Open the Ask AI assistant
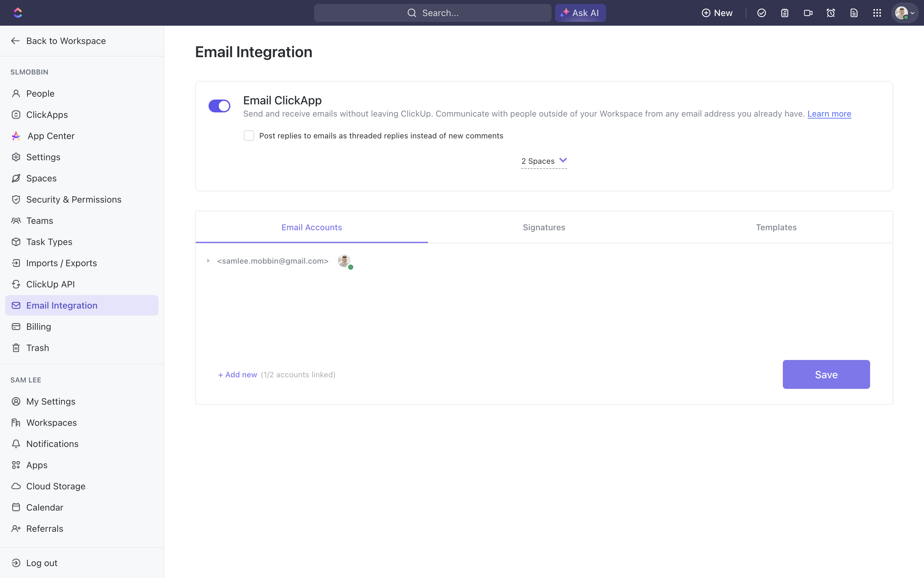The height and width of the screenshot is (578, 924). (580, 13)
